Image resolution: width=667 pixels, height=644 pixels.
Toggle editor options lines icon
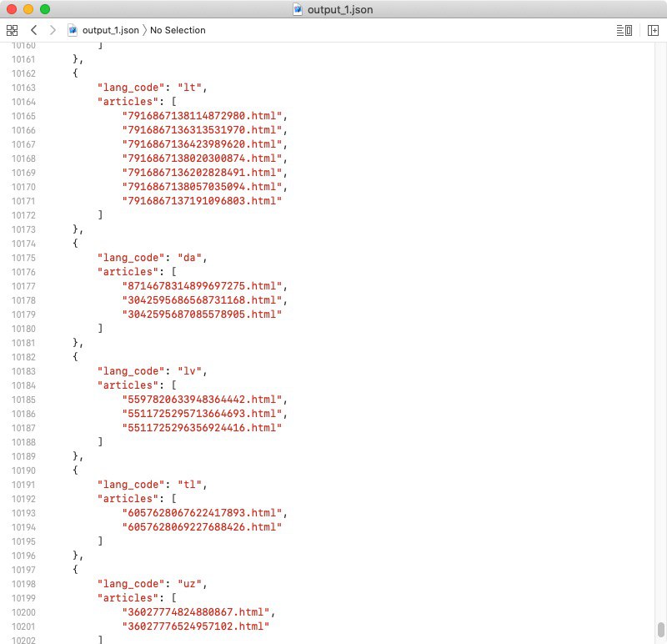coord(624,30)
